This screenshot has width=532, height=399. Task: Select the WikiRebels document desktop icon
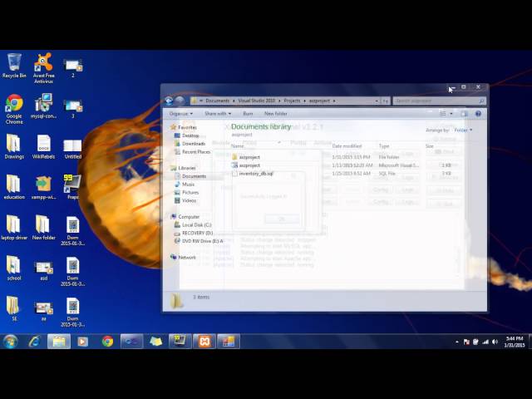43,146
